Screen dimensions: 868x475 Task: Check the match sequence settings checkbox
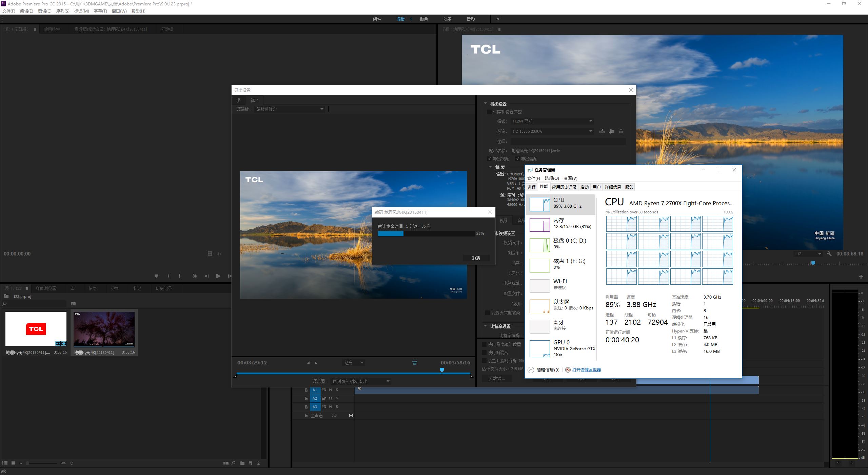pos(489,112)
